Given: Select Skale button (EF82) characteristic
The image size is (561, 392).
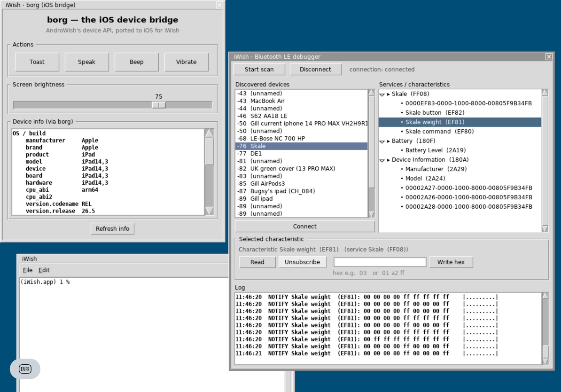Looking at the screenshot, I should 460,113.
